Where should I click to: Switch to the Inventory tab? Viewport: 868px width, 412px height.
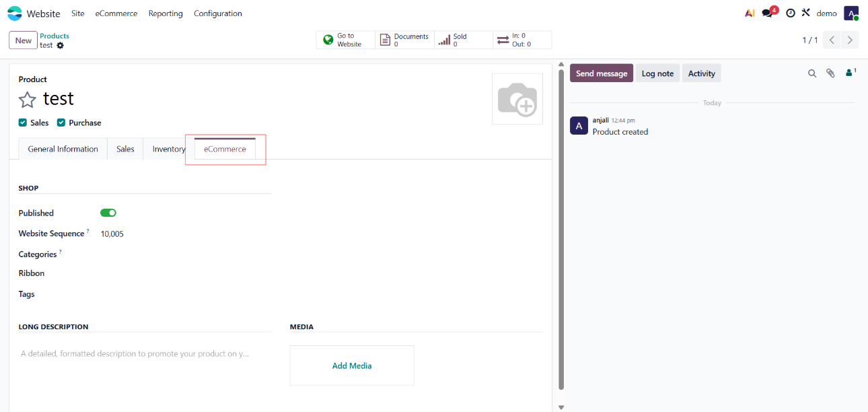[168, 149]
